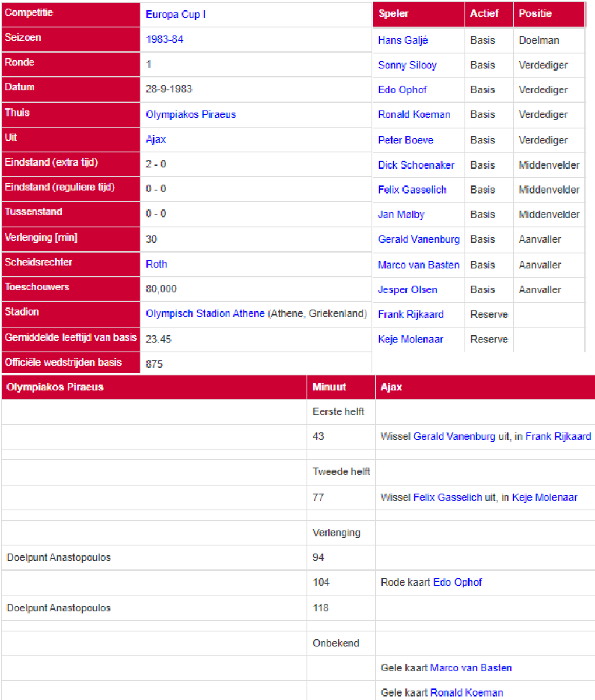
Task: Click the 1983-84 season link
Action: (164, 40)
